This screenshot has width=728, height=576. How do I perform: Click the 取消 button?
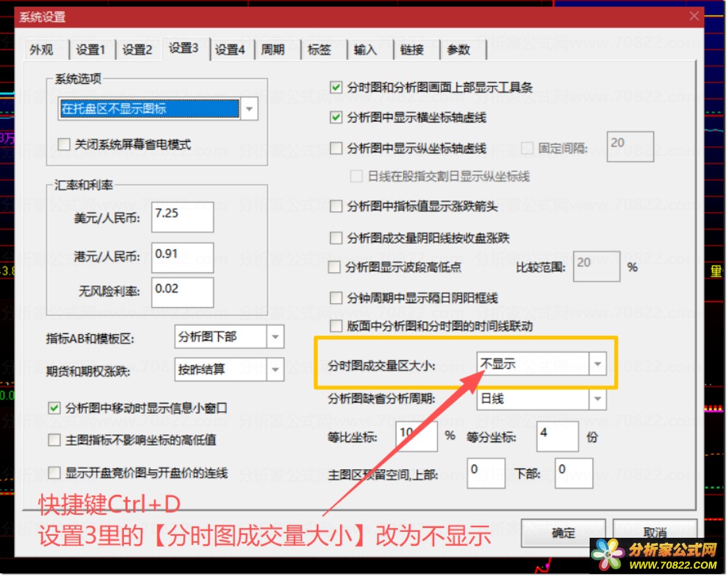[x=655, y=533]
